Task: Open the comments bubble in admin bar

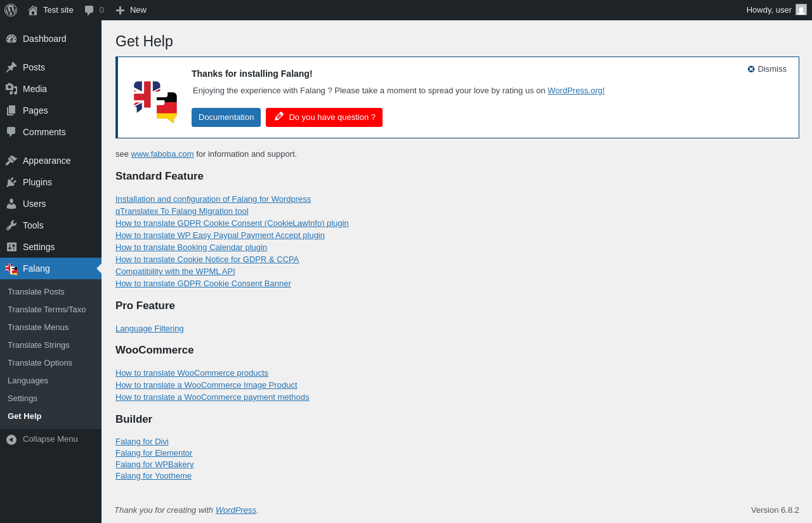Action: click(x=89, y=10)
